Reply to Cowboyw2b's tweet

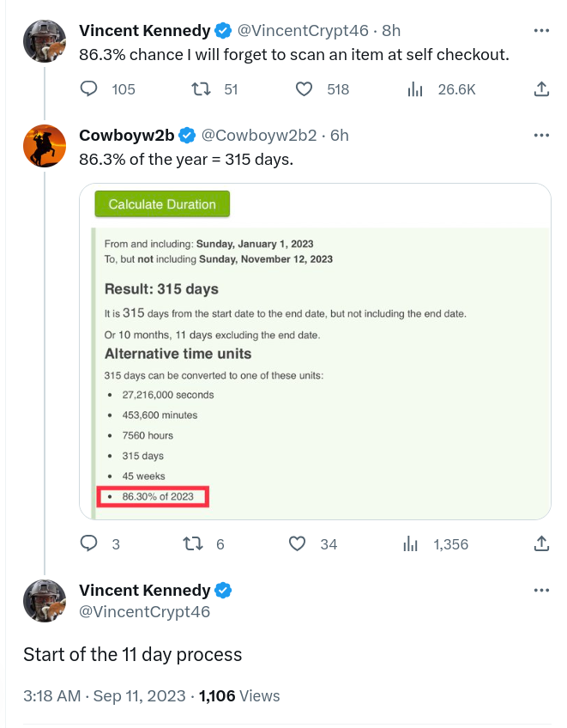pos(90,543)
